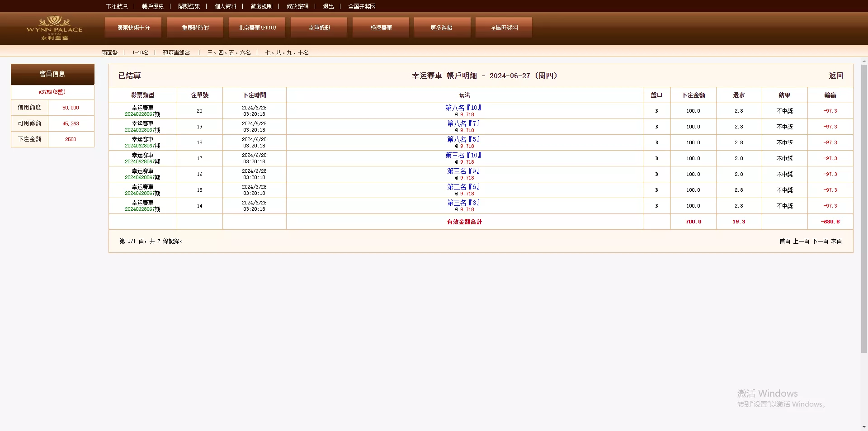
Task: Open the 幸運飛艇 game
Action: pyautogui.click(x=318, y=27)
